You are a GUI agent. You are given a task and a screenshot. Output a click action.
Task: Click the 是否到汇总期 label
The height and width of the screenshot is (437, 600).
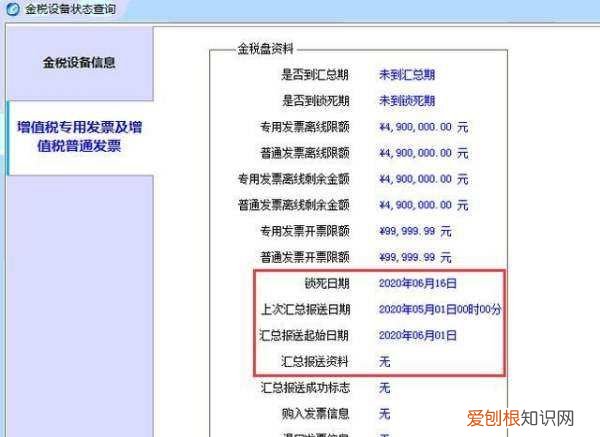click(315, 75)
